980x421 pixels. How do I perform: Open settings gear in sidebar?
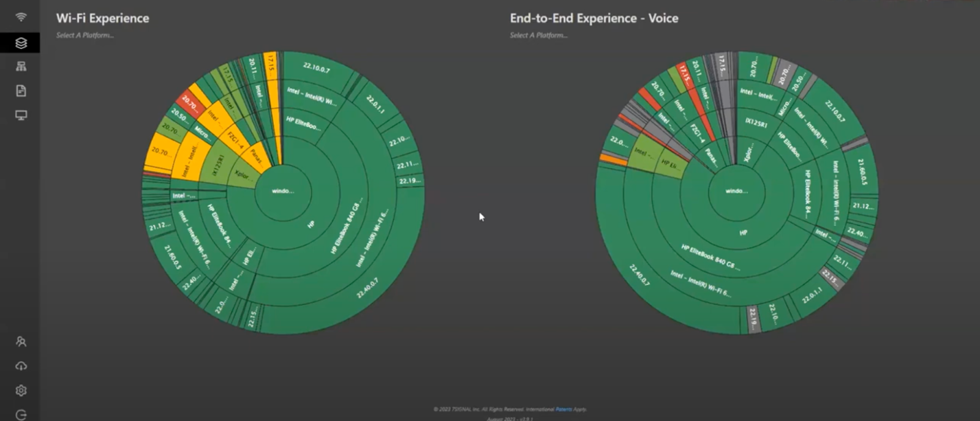tap(21, 390)
